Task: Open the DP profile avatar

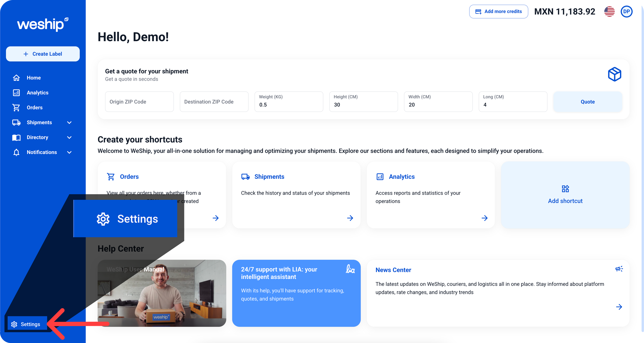Action: [x=626, y=12]
